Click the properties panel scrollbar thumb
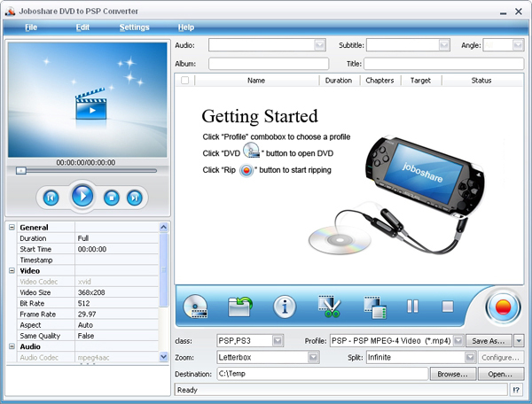Screen dimensions: 532x404 (163, 269)
